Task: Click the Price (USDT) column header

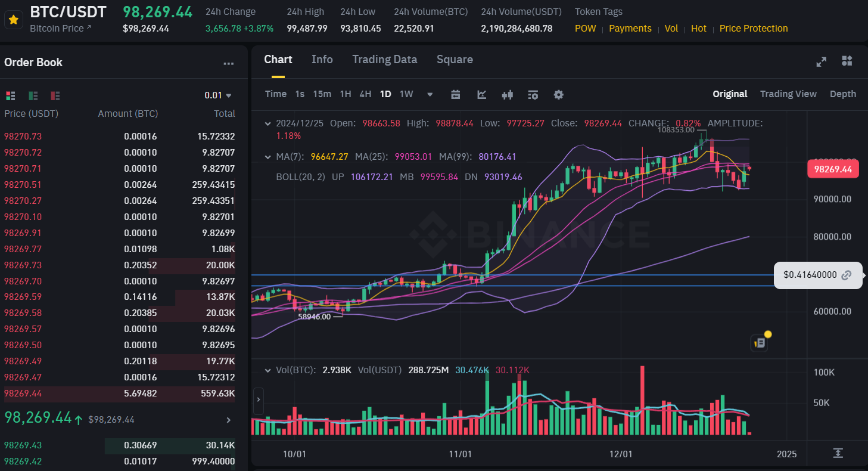Action: tap(31, 114)
